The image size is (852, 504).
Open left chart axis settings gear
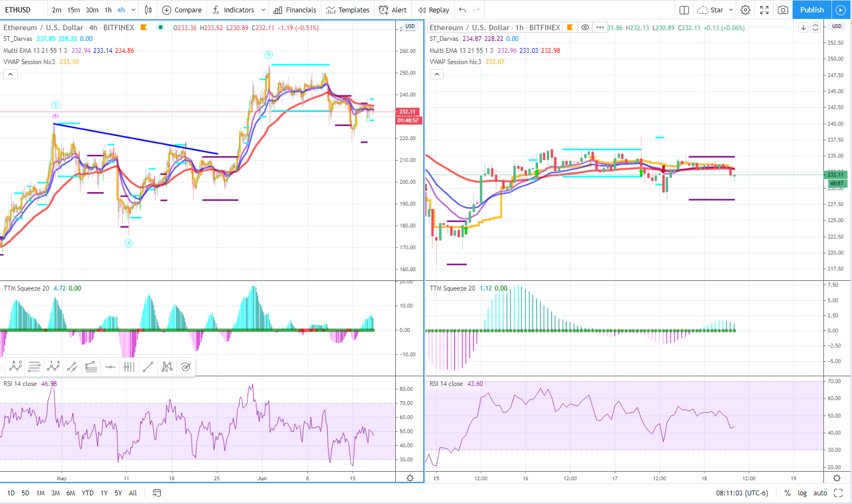tap(410, 478)
